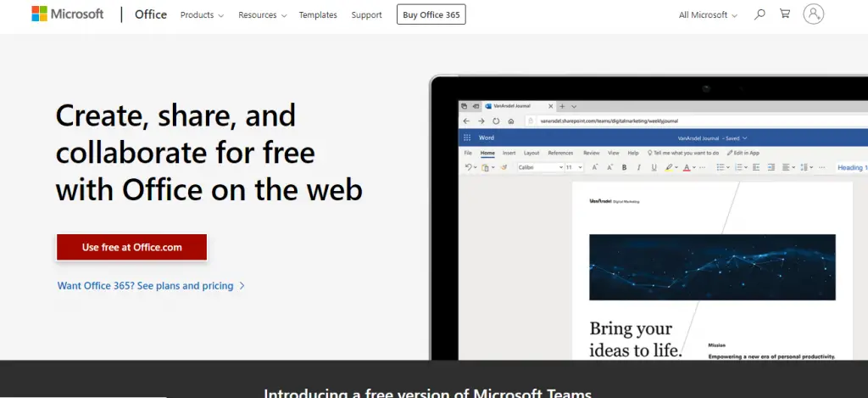868x398 pixels.
Task: Click the browser Forward arrow in laptop image
Action: tap(481, 121)
